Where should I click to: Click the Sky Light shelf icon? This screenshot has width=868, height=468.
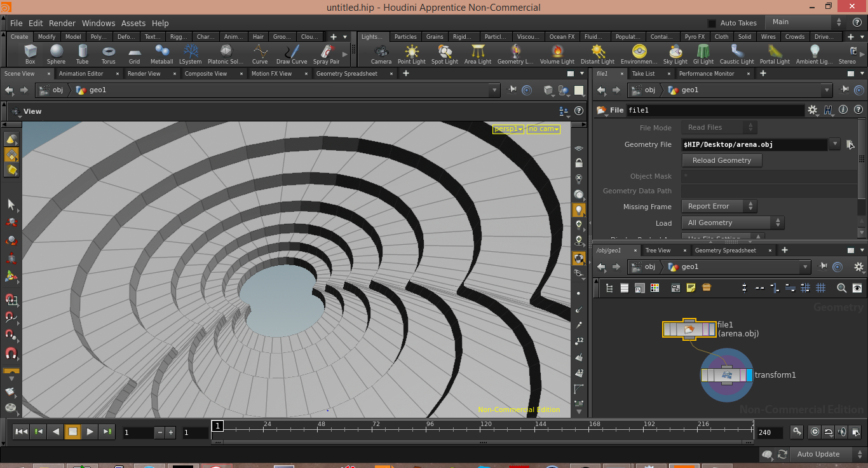click(675, 53)
